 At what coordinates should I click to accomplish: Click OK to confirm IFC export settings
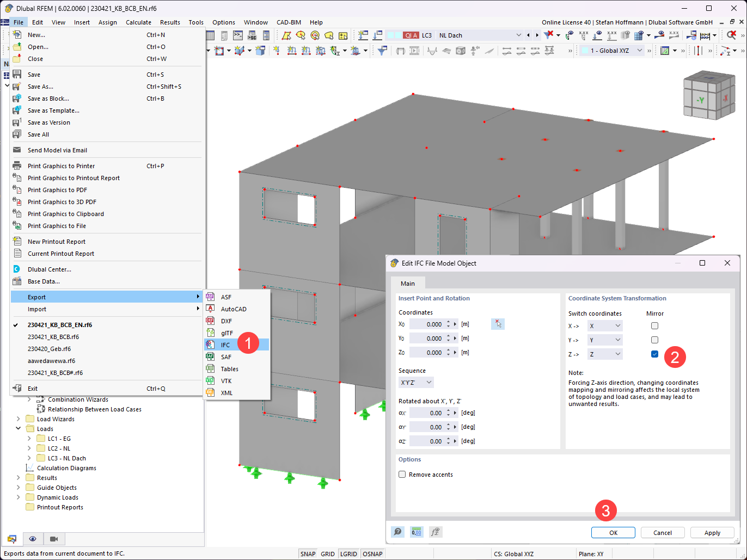coord(613,532)
